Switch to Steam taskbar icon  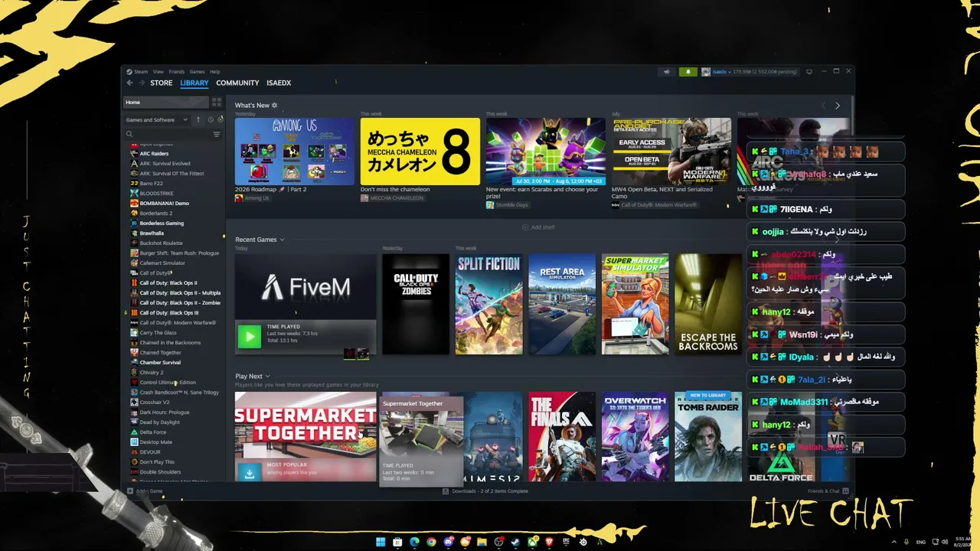[515, 542]
